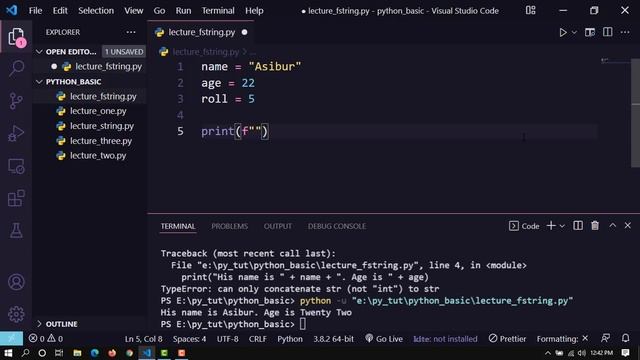This screenshot has width=640, height=360.
Task: Change Spaces: 4 indentation
Action: [x=189, y=339]
